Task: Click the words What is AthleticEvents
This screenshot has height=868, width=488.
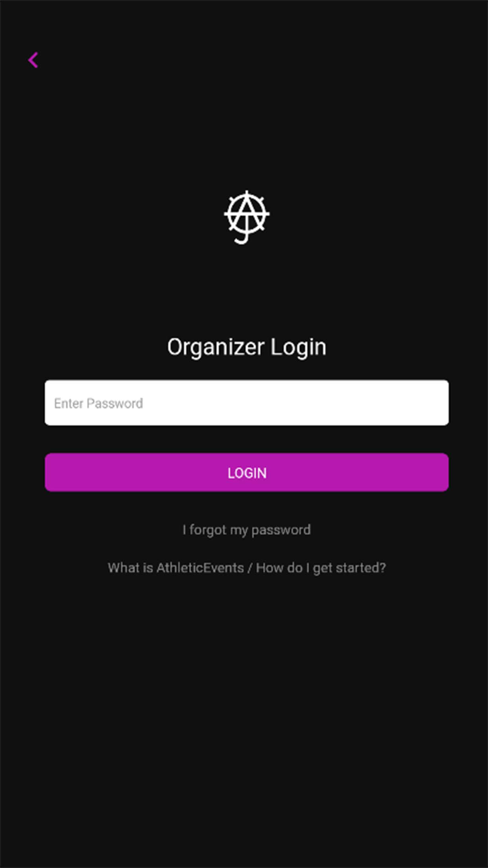Action: pyautogui.click(x=176, y=568)
